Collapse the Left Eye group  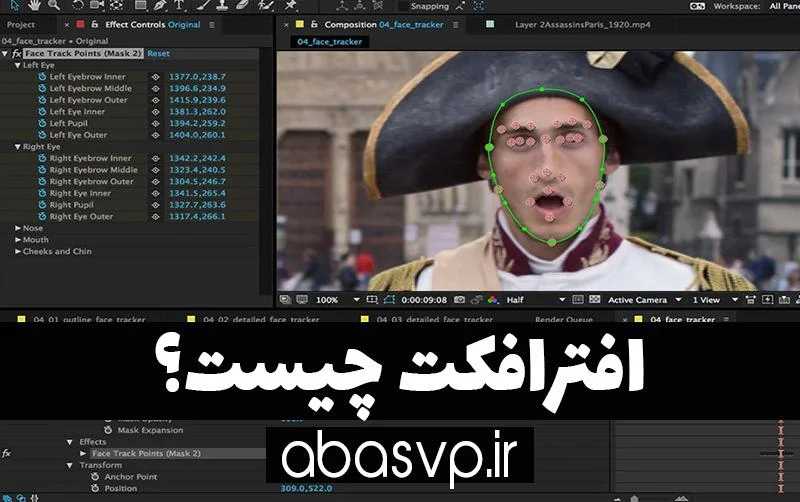pyautogui.click(x=17, y=65)
